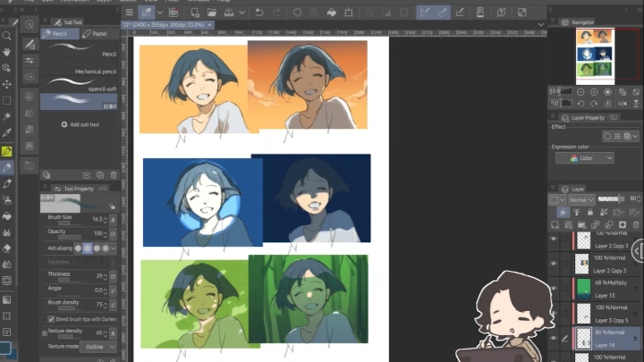644x362 pixels.
Task: Click the support help icon in command bar
Action: click(501, 13)
